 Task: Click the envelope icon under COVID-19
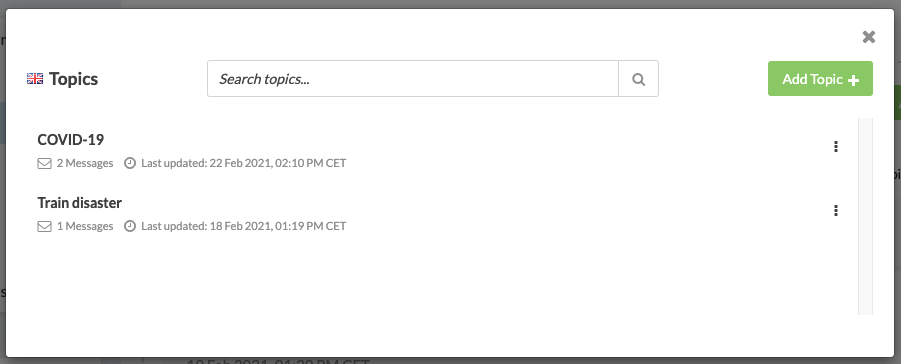point(44,163)
